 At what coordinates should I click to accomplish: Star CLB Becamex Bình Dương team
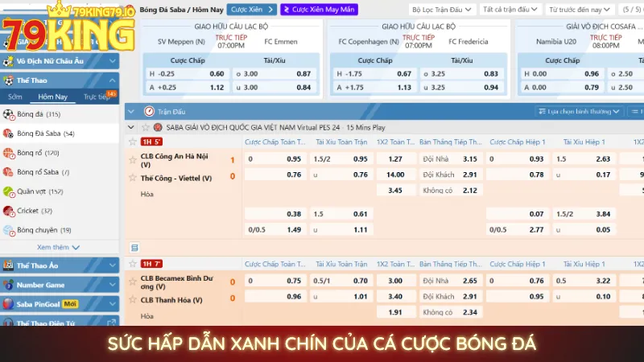133,282
